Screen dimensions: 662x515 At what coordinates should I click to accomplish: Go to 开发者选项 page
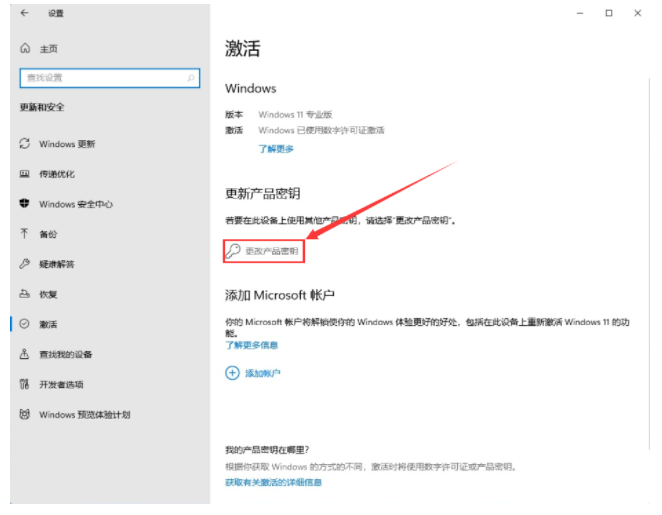pyautogui.click(x=61, y=384)
